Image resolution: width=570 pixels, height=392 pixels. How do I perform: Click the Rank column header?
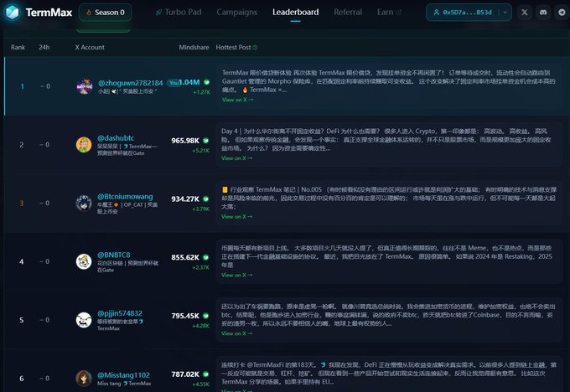point(18,47)
